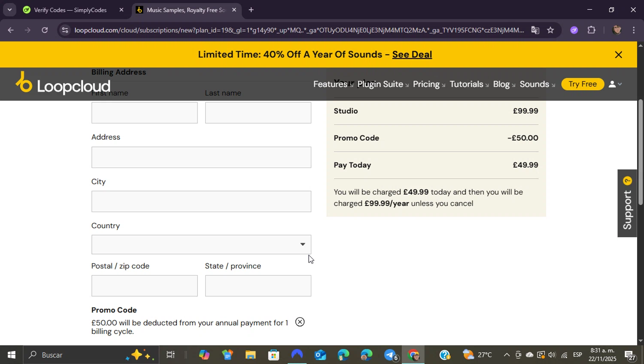Click the City input field
The height and width of the screenshot is (364, 644).
(201, 201)
